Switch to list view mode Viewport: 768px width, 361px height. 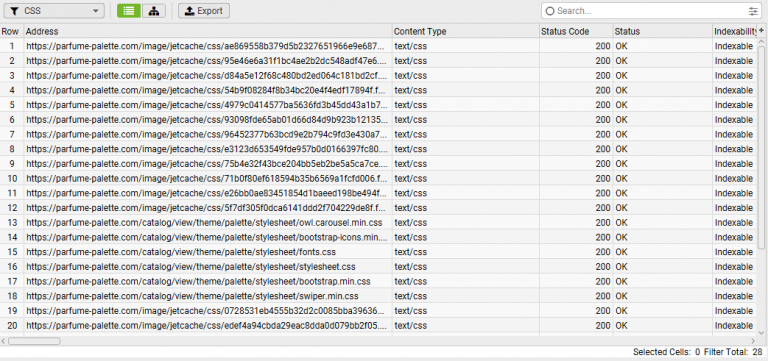click(x=129, y=11)
